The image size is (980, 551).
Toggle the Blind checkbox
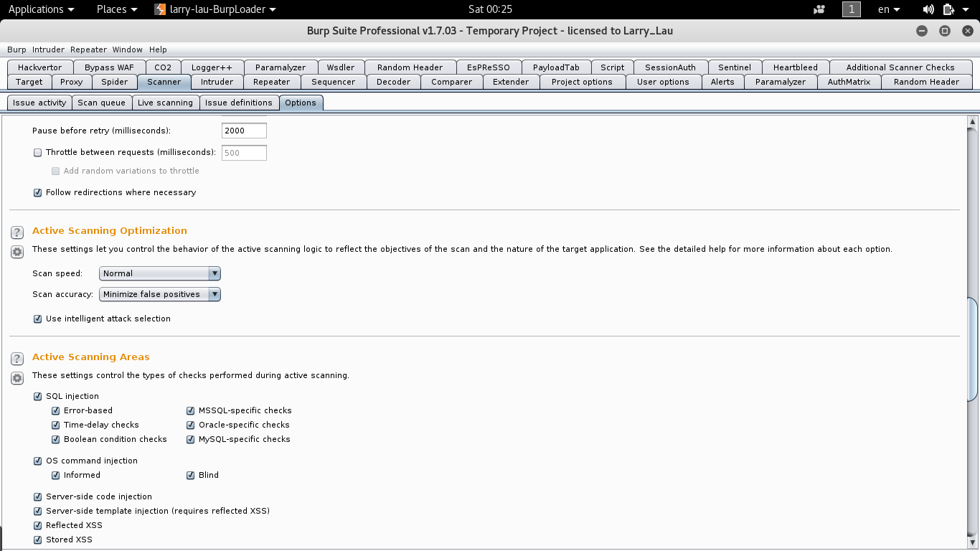(x=191, y=476)
